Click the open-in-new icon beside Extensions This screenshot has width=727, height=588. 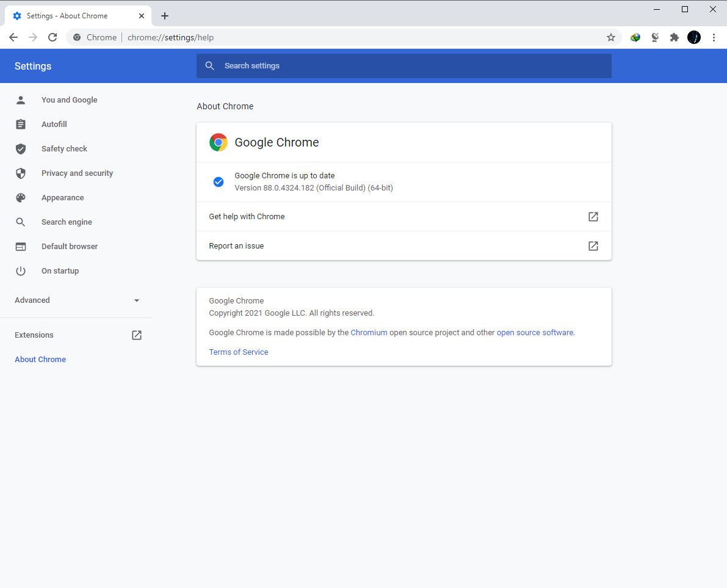136,335
